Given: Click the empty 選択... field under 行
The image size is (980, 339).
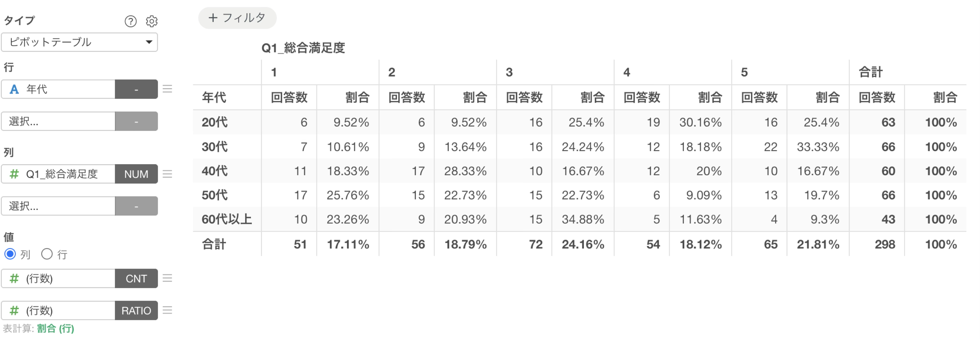Looking at the screenshot, I should click(58, 121).
